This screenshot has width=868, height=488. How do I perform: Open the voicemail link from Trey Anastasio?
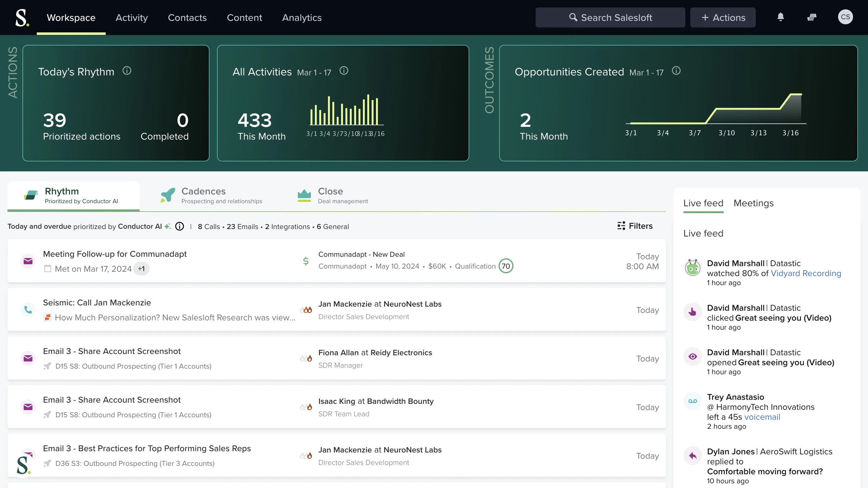coord(762,417)
